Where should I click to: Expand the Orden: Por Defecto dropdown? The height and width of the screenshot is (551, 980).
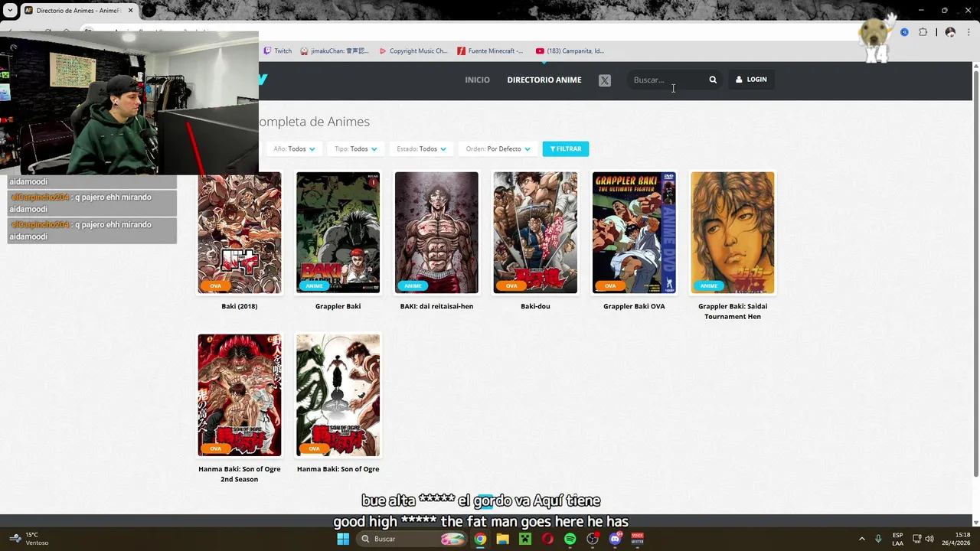pyautogui.click(x=498, y=149)
